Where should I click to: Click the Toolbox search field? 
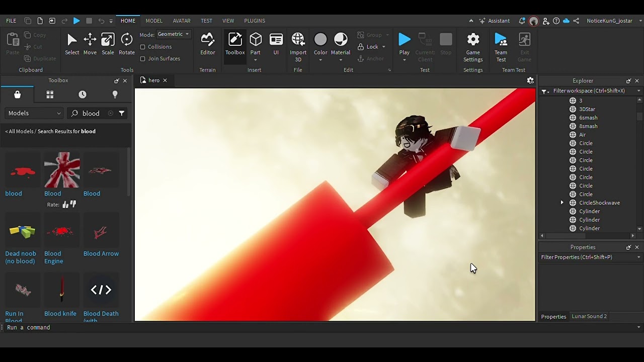pos(91,113)
